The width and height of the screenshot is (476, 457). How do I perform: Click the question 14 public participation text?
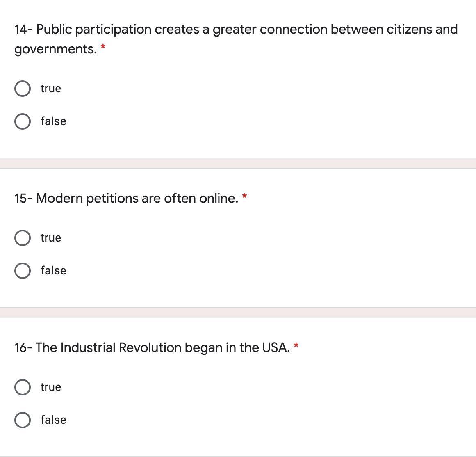tap(236, 30)
